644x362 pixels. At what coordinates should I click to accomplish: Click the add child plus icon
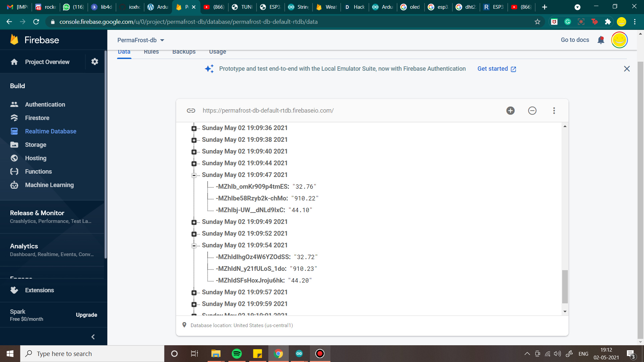(x=510, y=111)
